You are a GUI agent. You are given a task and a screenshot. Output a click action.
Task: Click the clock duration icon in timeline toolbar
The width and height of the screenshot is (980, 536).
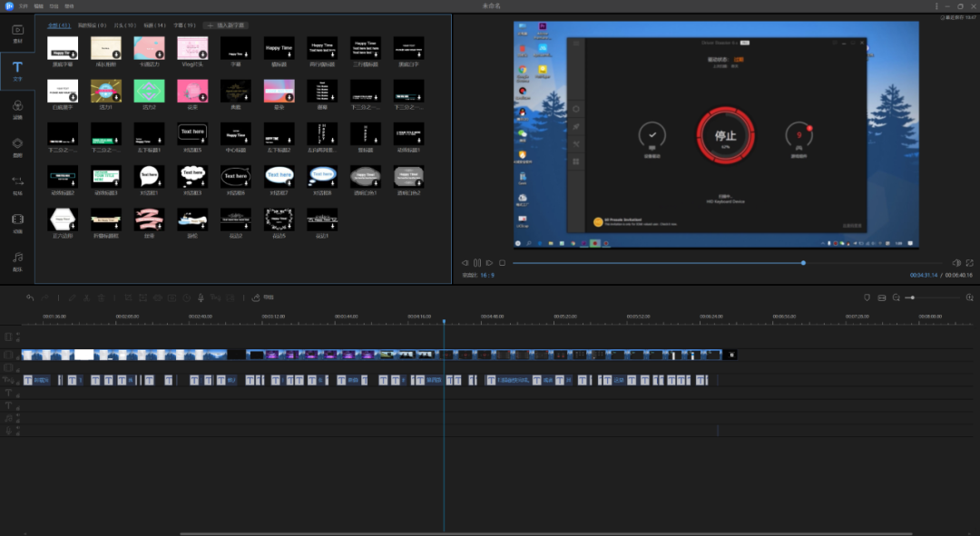tap(186, 297)
